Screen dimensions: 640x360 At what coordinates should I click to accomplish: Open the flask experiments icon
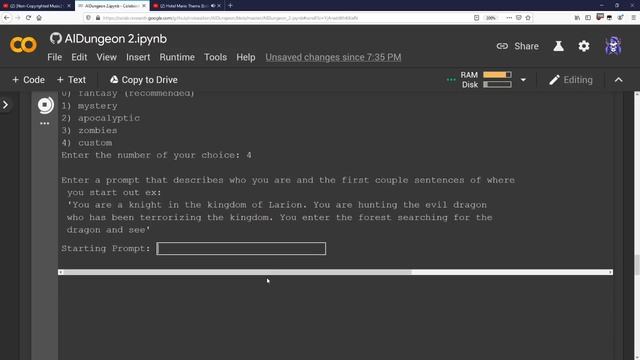[x=558, y=46]
